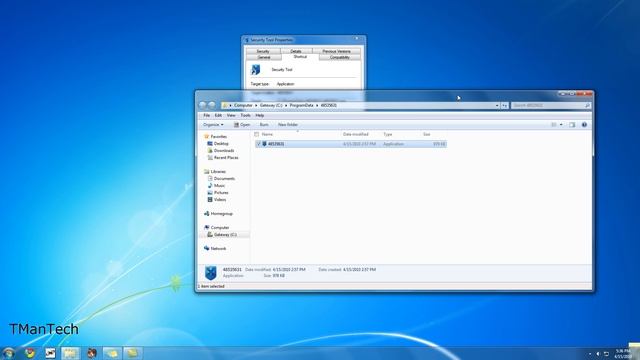Click the Forward navigation arrow in Explorer
The width and height of the screenshot is (640, 360).
[x=211, y=105]
